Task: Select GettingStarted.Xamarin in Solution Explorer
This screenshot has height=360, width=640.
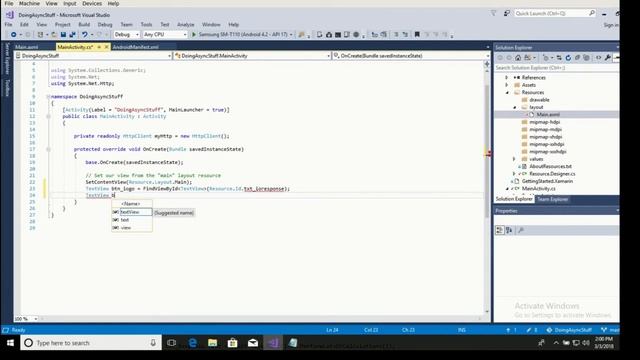Action: (547, 181)
